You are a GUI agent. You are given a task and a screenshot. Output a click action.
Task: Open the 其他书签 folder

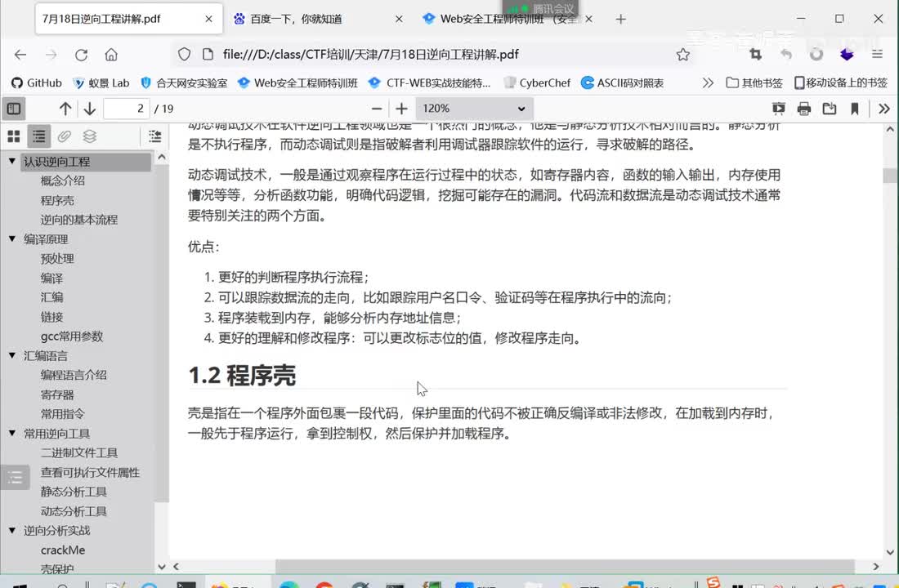754,83
